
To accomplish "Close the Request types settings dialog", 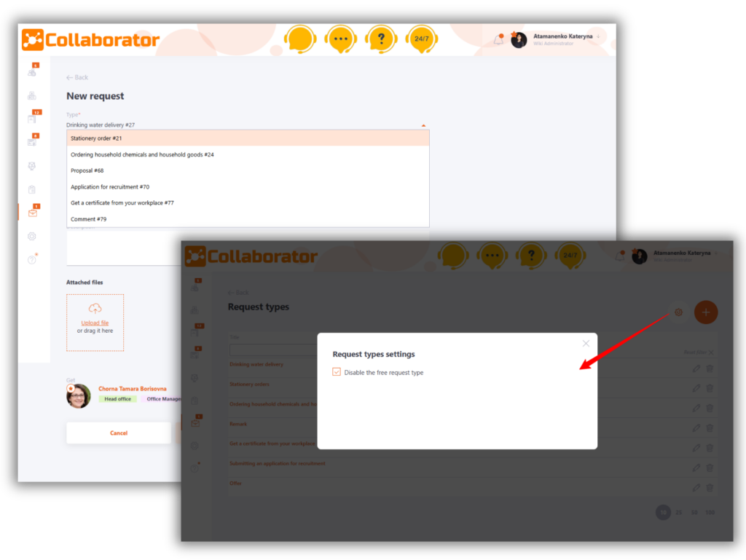I will coord(586,343).
